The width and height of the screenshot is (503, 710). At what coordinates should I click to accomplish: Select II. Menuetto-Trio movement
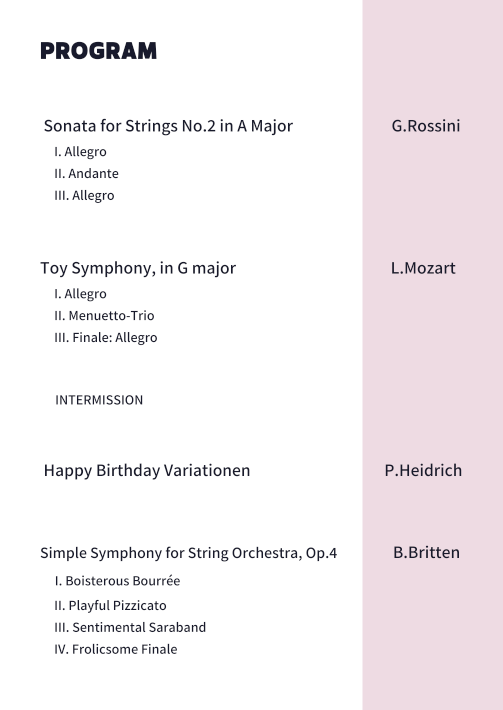pos(104,316)
